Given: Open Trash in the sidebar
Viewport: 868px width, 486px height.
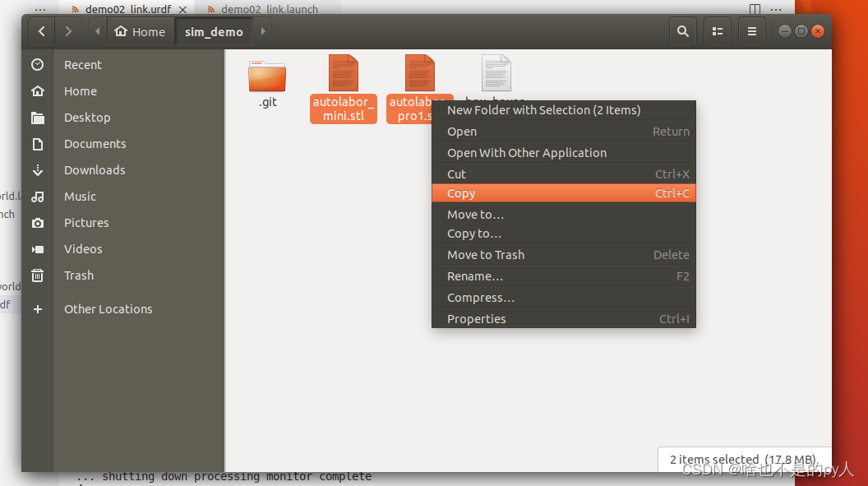Looking at the screenshot, I should point(79,275).
